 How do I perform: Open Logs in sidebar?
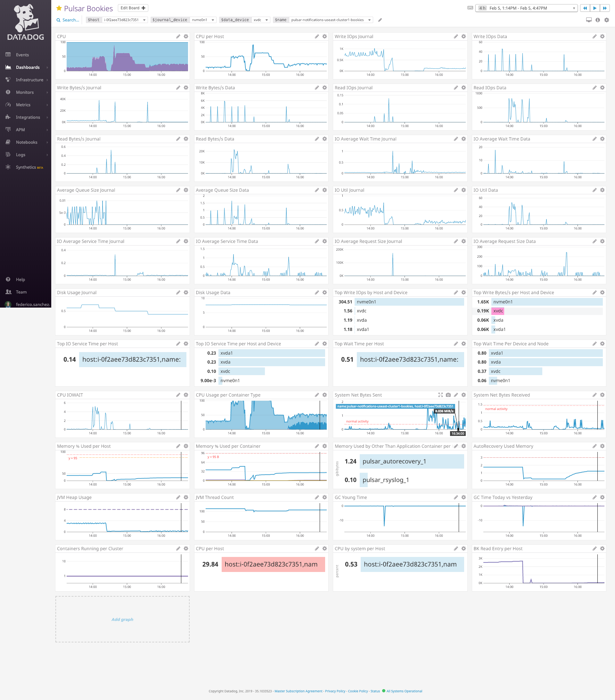(x=20, y=155)
